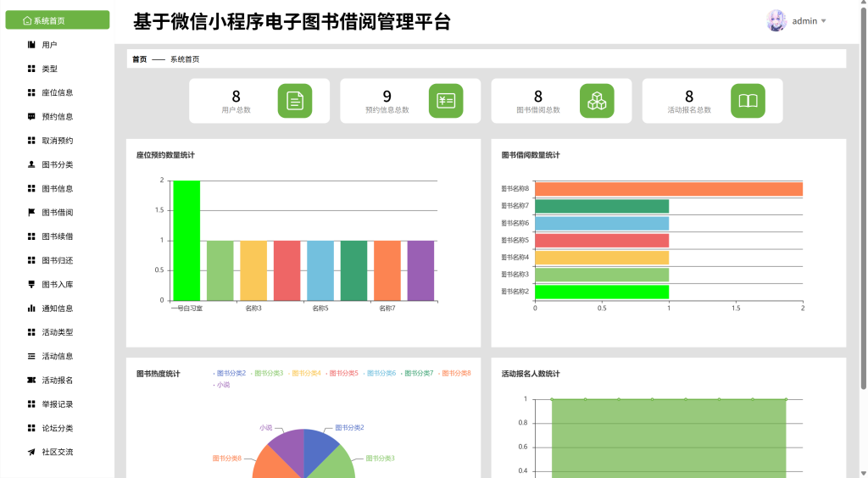
Task: Click the blue 图书分类2 pie slice
Action: 319,445
